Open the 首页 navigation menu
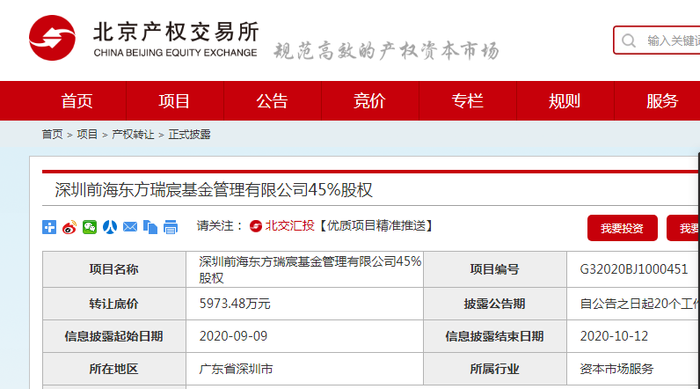 click(77, 101)
